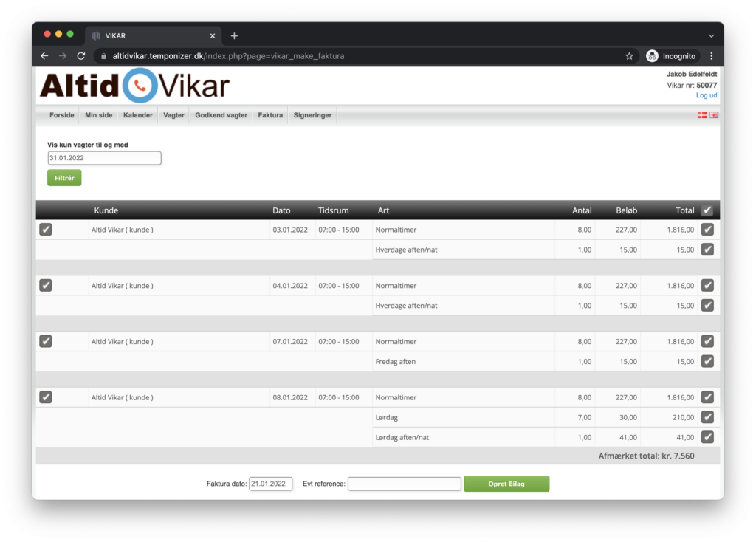This screenshot has width=756, height=542.
Task: Click the Log ud link
Action: [x=707, y=95]
